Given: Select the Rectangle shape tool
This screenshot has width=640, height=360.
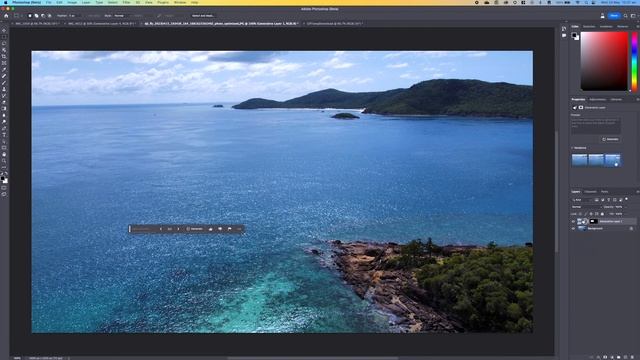Looking at the screenshot, I should click(x=4, y=148).
